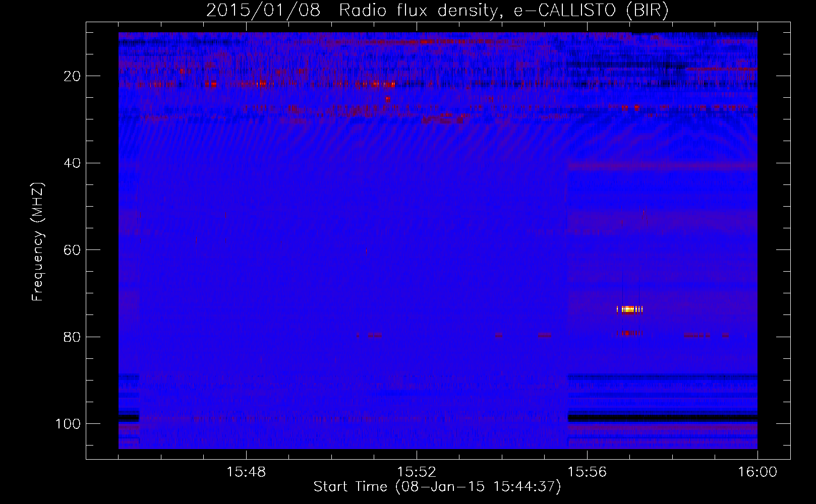Viewport: 816px width, 504px height.
Task: Click the bright yellow burst near 74 MHz
Action: (630, 309)
